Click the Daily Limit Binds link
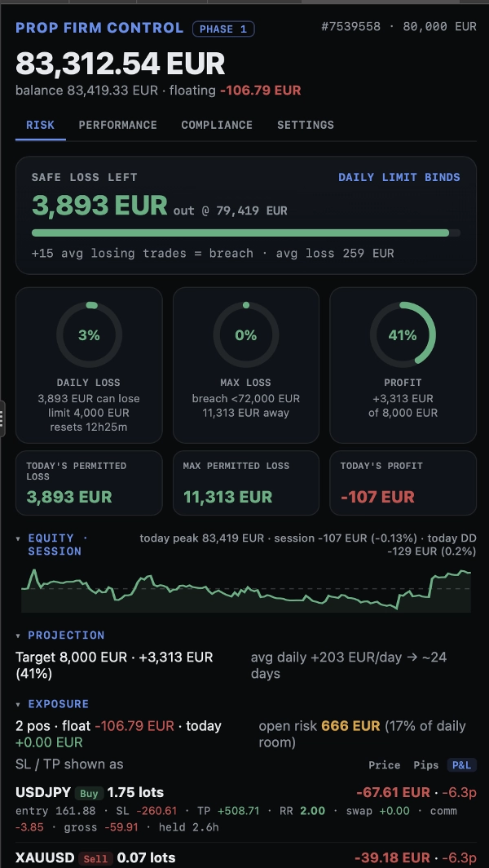 pyautogui.click(x=399, y=177)
